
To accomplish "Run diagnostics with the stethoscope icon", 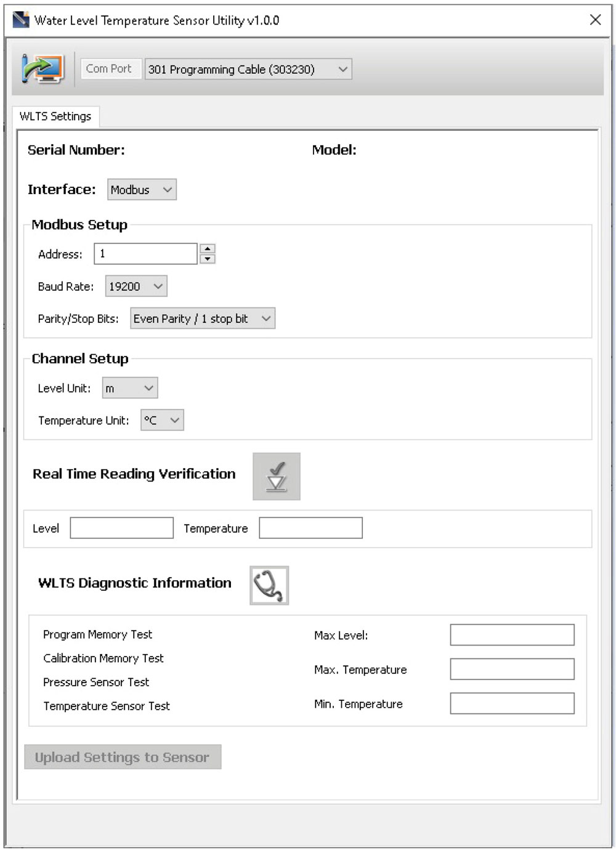I will 269,585.
